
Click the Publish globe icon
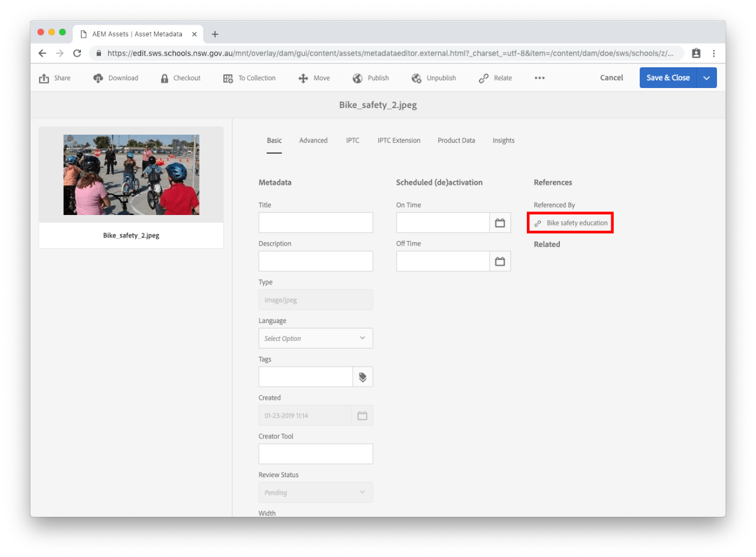(x=357, y=78)
